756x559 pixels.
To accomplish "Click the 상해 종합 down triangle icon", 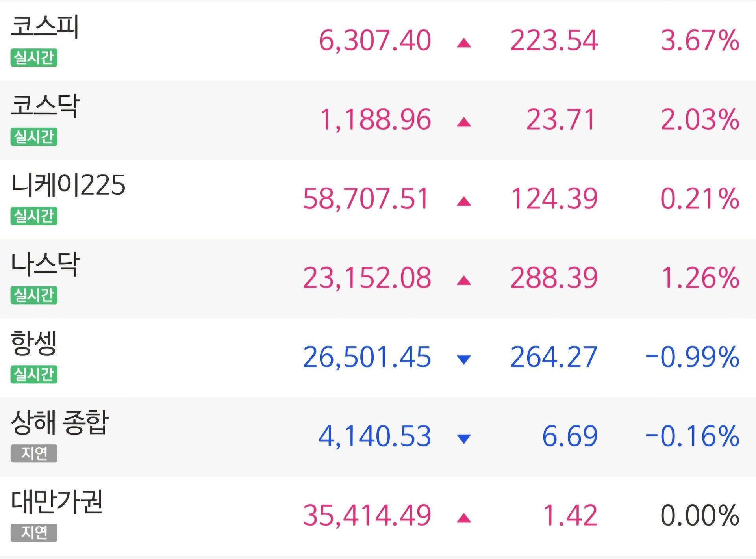I will point(464,438).
